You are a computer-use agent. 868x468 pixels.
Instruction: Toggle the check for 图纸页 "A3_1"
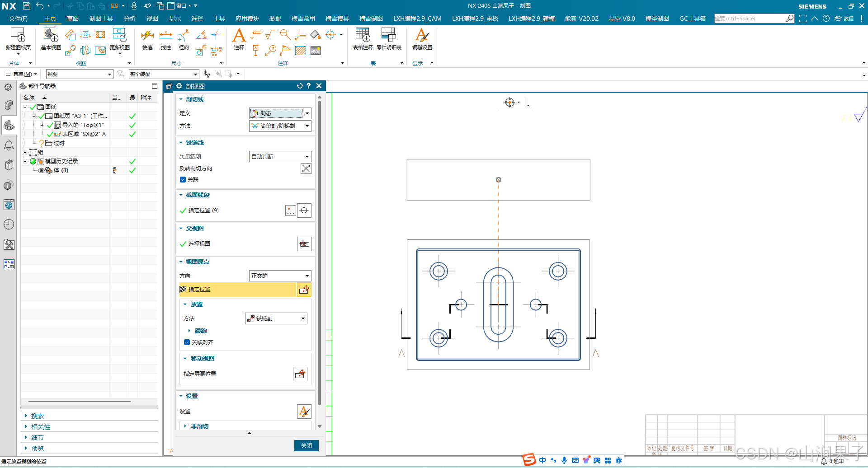click(x=41, y=116)
